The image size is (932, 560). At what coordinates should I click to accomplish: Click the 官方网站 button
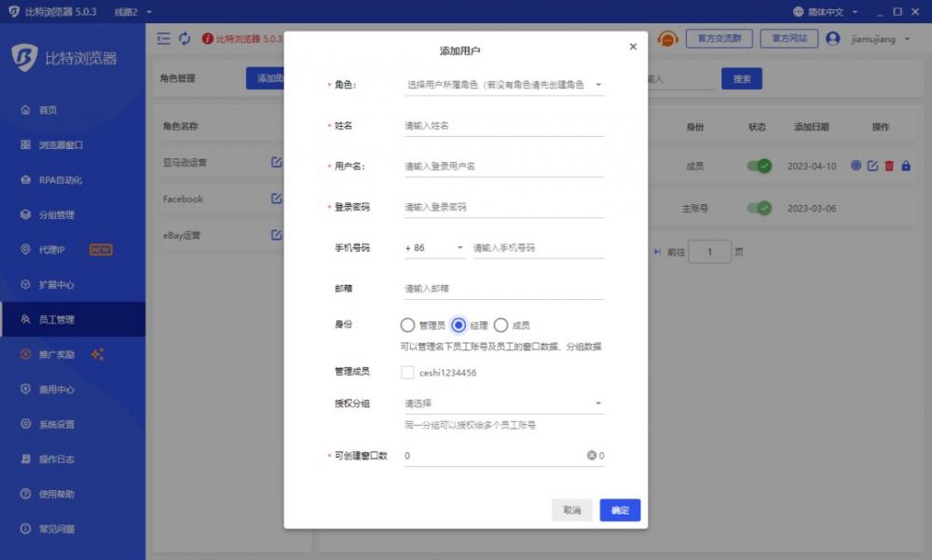tap(789, 38)
